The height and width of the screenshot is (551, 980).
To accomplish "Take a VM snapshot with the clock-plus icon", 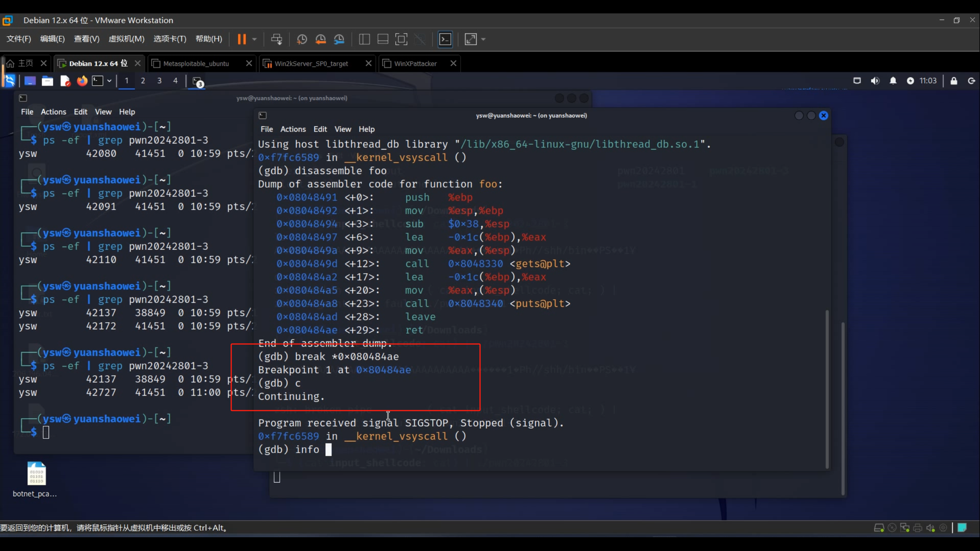I will (x=302, y=39).
